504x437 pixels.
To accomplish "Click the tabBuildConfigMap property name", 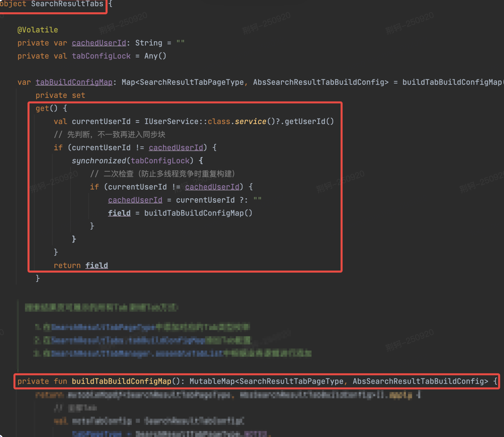I will coord(74,82).
